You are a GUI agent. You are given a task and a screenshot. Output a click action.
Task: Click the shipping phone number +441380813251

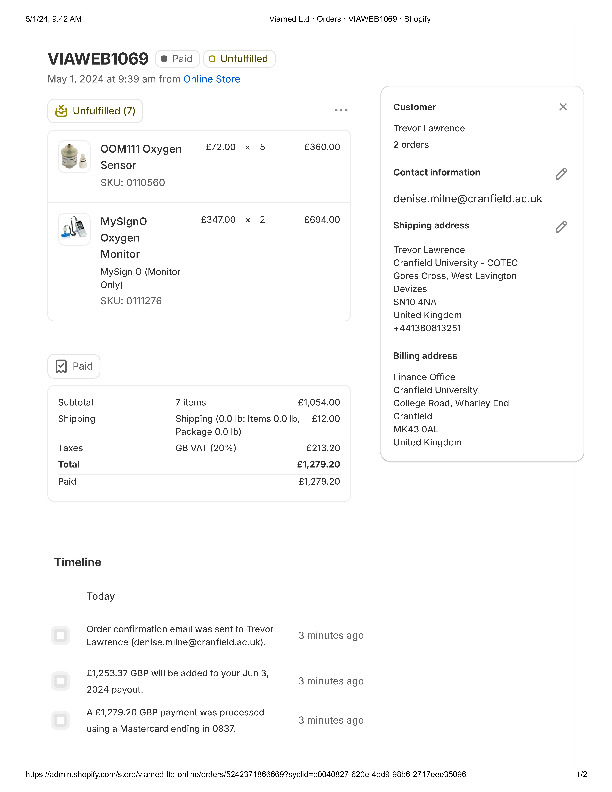(x=427, y=328)
